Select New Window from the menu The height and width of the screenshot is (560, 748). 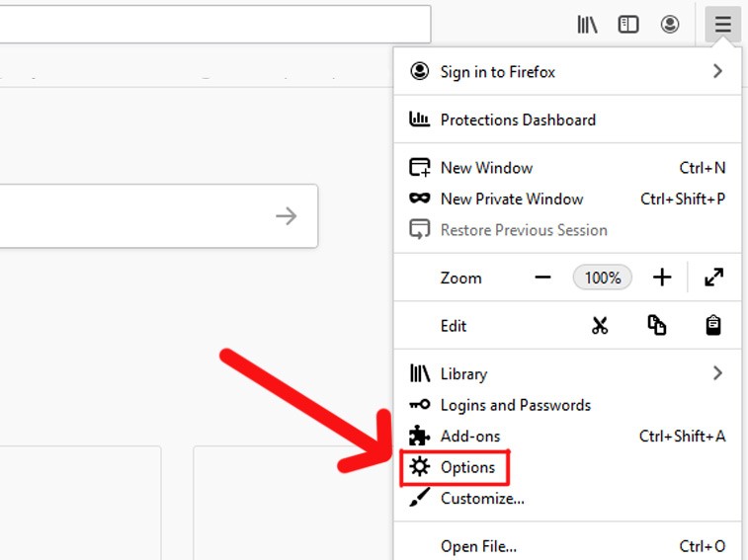[x=486, y=168]
